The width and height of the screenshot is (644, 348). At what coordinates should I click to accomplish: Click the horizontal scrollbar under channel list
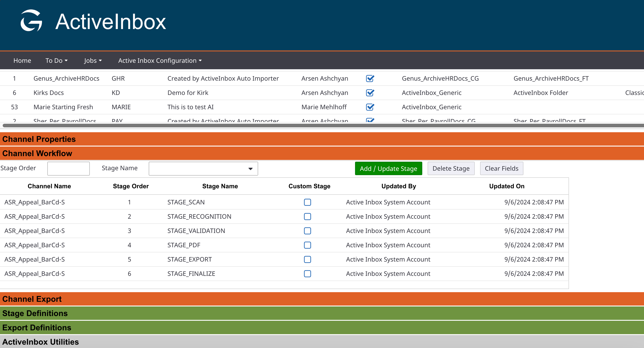(x=322, y=126)
